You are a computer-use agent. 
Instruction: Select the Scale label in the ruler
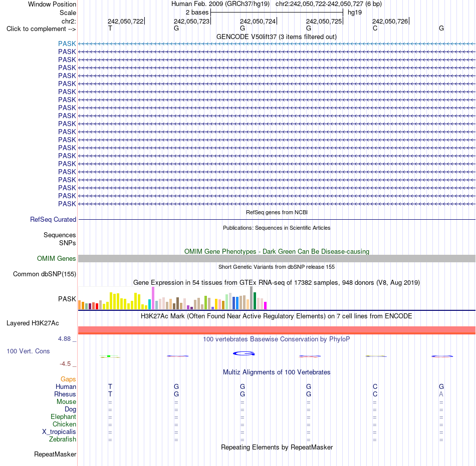click(x=68, y=13)
